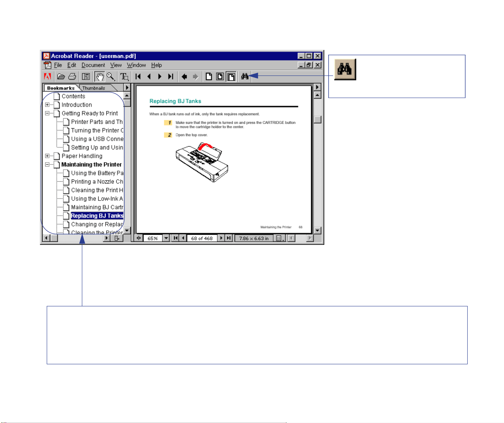
Task: Switch to the Thumbnails tab
Action: pyautogui.click(x=94, y=88)
